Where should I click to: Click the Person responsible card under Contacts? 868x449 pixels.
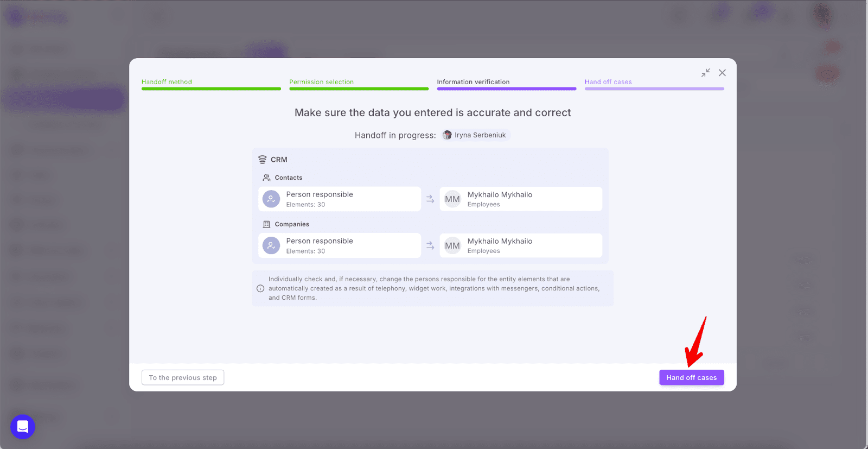tap(340, 199)
